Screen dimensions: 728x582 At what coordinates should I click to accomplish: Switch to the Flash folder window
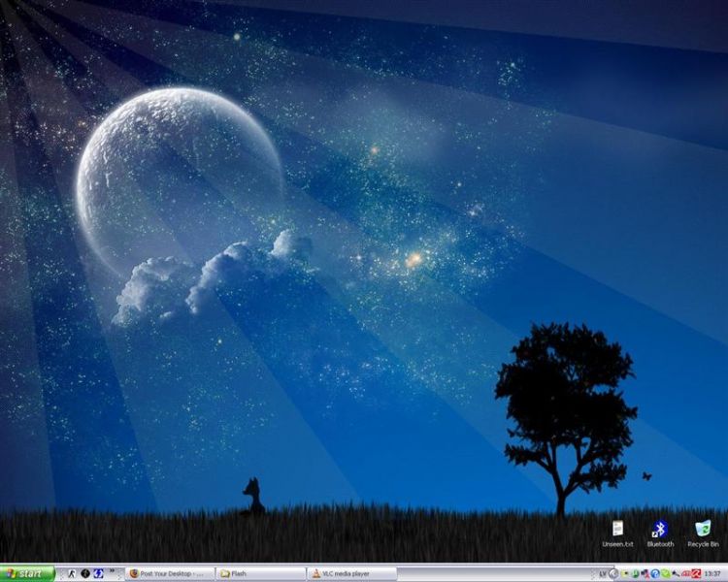tap(261, 573)
